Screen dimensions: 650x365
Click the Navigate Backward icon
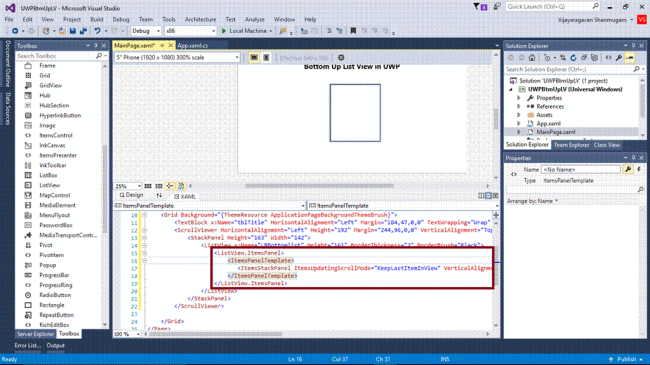pos(15,31)
